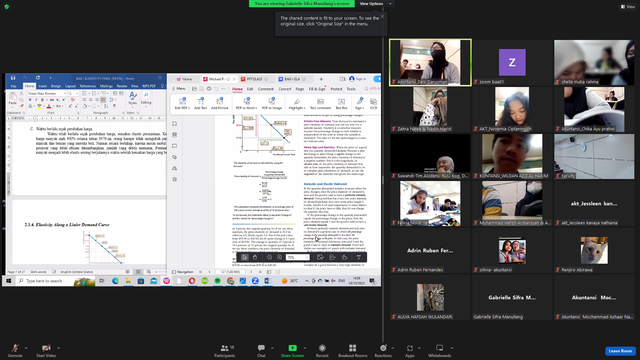Viewport: 640px width, 360px height.
Task: Click the green encryption shield icon
Action: (7, 7)
